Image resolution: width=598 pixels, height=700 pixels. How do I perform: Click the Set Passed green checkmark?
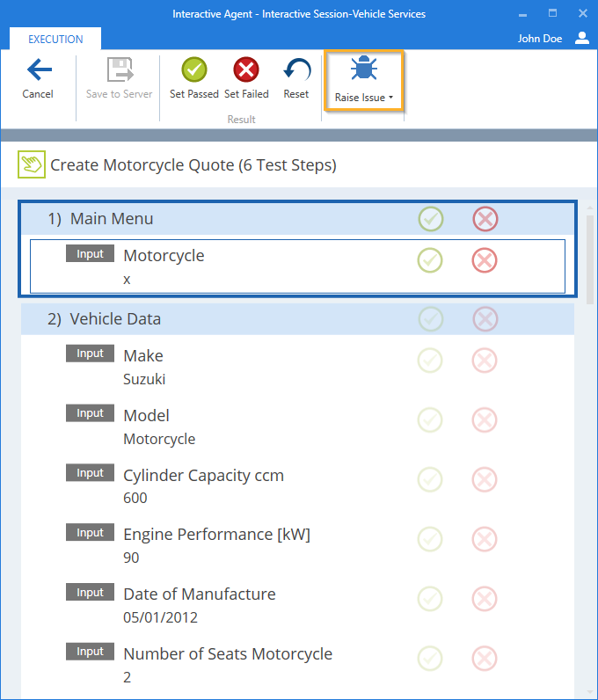click(193, 70)
